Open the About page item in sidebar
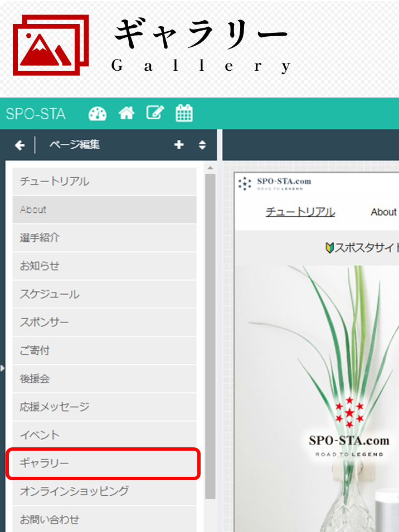Viewport: 399px width, 532px height. (104, 210)
